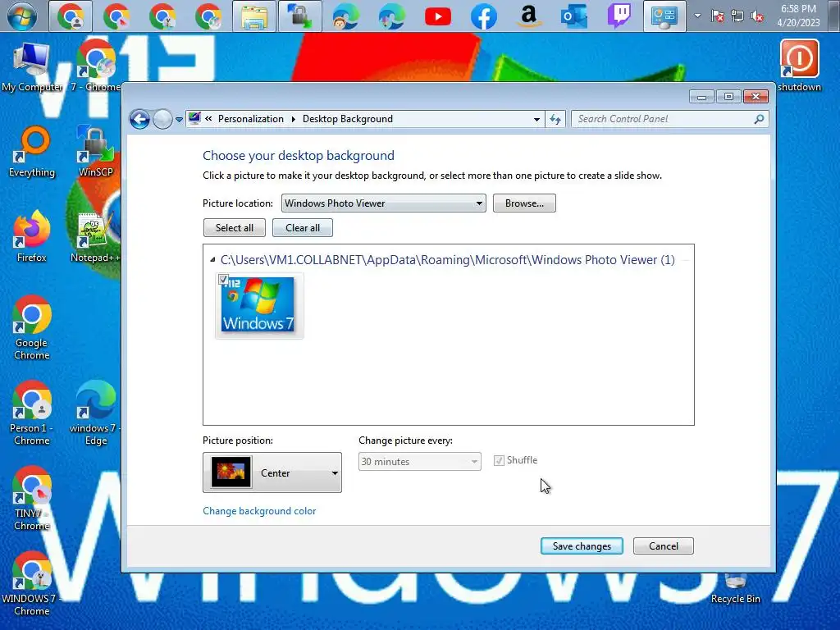Viewport: 840px width, 630px height.
Task: Open the Picture location dropdown
Action: pyautogui.click(x=384, y=203)
